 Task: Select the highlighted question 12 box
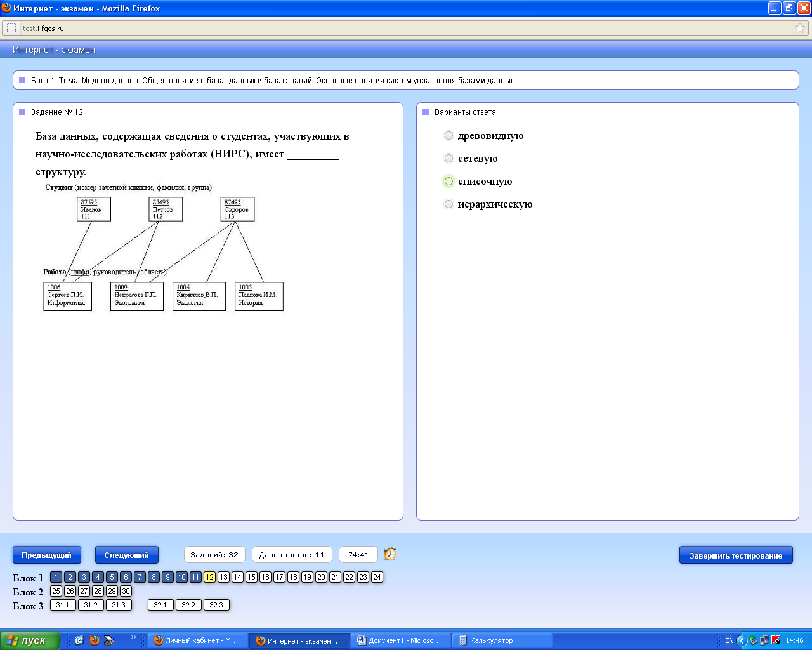click(209, 577)
